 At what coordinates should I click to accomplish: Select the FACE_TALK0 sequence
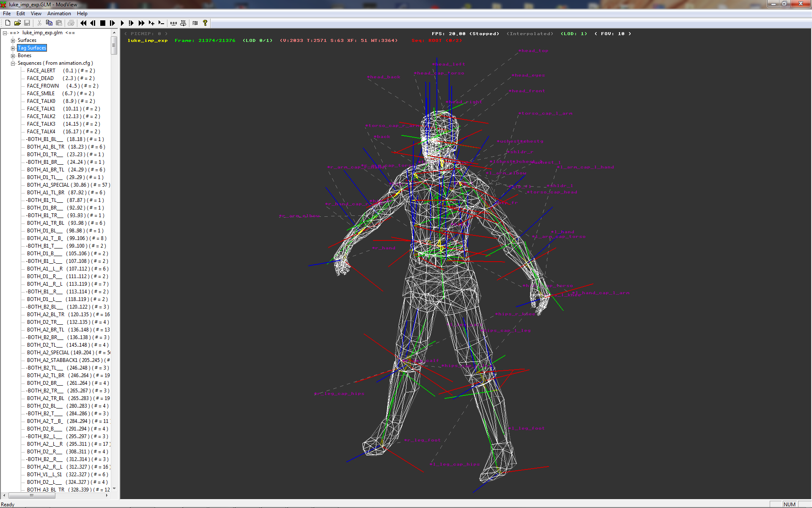tap(61, 101)
